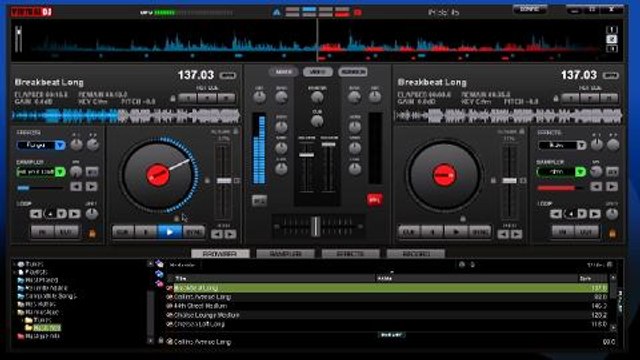Click the crossfader handle

[316, 226]
